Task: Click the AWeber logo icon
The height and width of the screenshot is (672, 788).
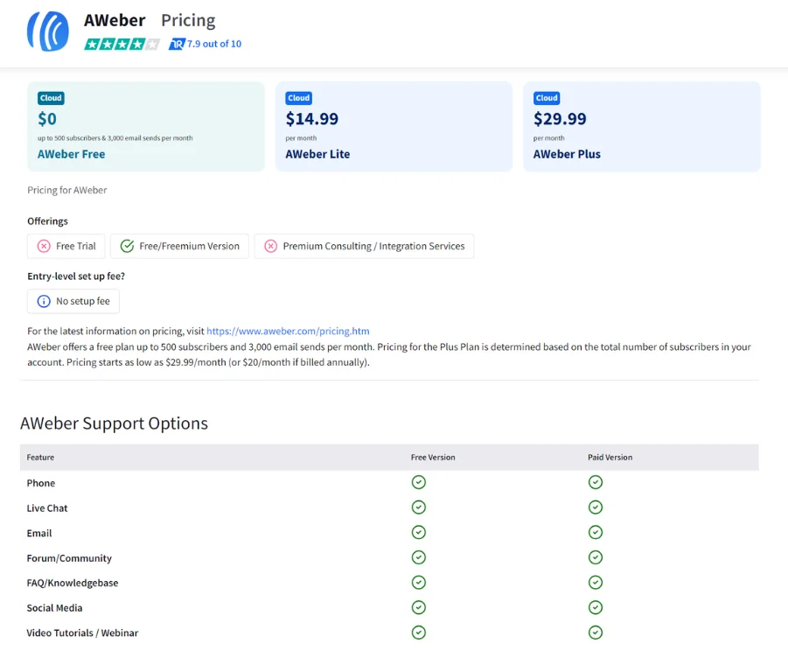Action: tap(48, 31)
